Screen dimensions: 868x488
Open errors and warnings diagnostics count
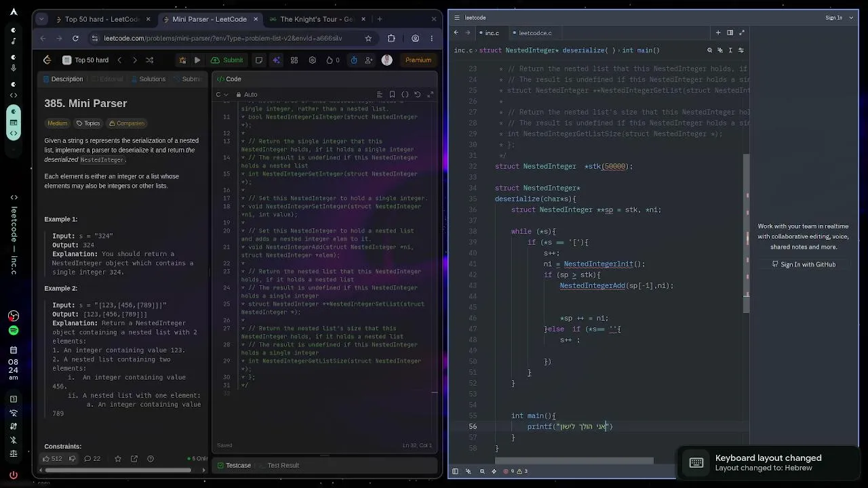(516, 471)
